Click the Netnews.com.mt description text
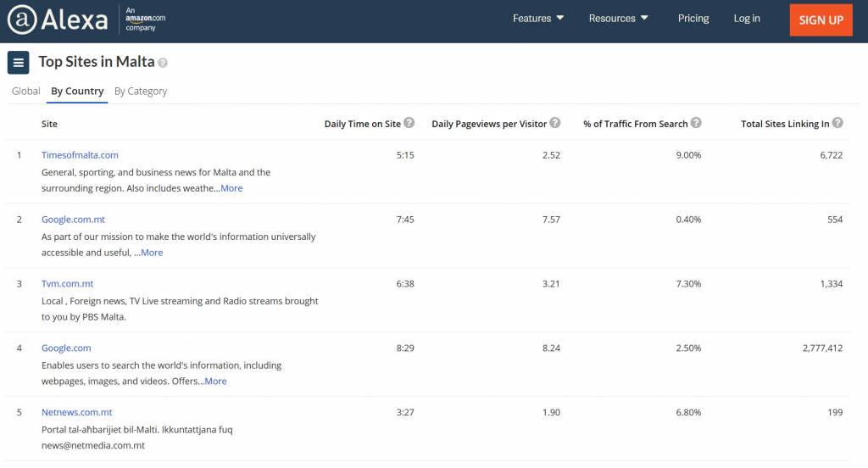 tap(137, 437)
